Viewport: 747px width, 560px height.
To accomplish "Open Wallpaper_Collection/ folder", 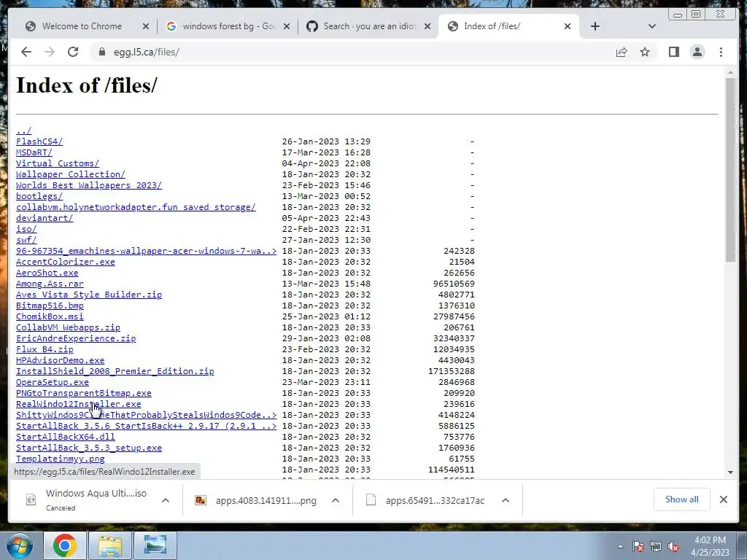I will point(71,174).
